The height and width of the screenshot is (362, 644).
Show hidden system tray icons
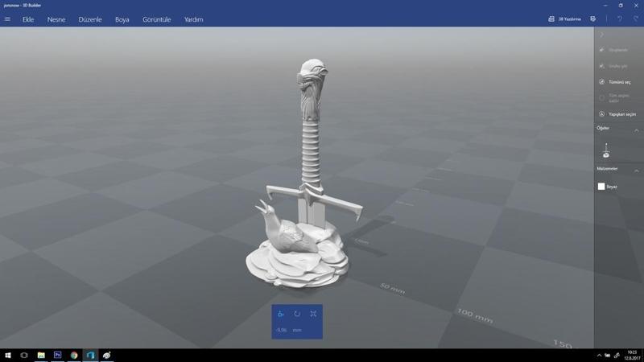(599, 356)
